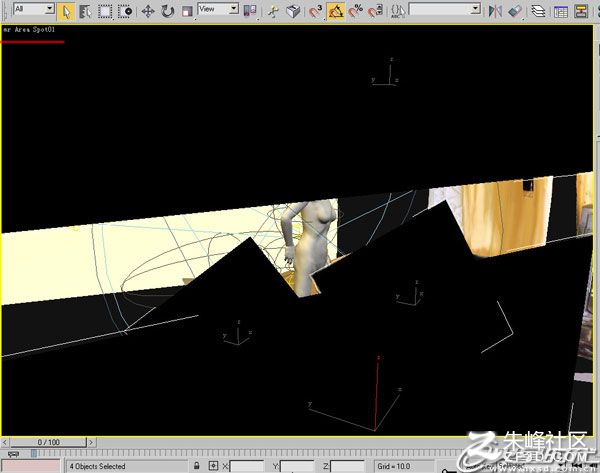
Task: Toggle the 3D Snaps magnet
Action: point(316,11)
